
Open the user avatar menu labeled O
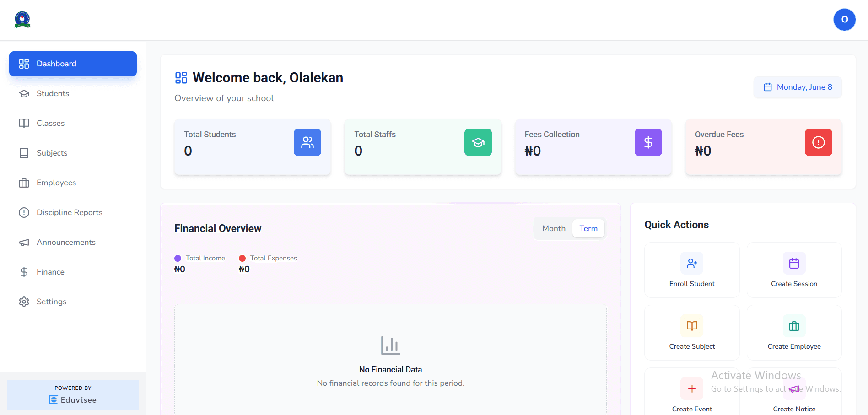tap(844, 20)
